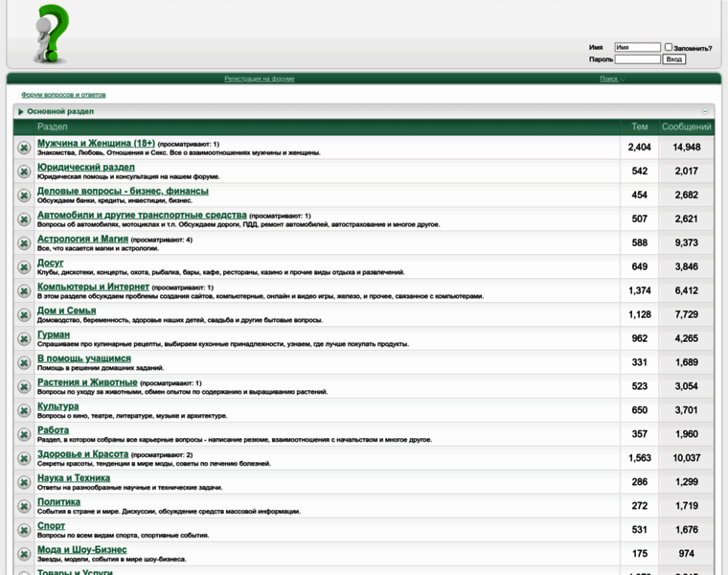728x575 pixels.
Task: Open the Наука и Техника forum
Action: pos(74,478)
